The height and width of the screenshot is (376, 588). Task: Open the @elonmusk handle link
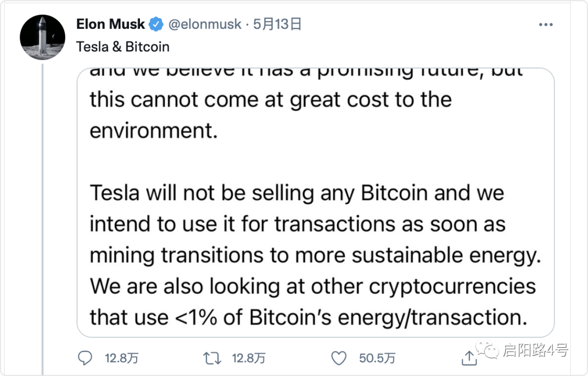205,24
